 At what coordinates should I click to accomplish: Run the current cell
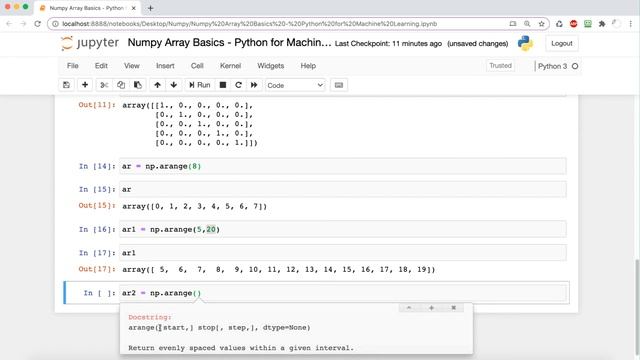[199, 85]
